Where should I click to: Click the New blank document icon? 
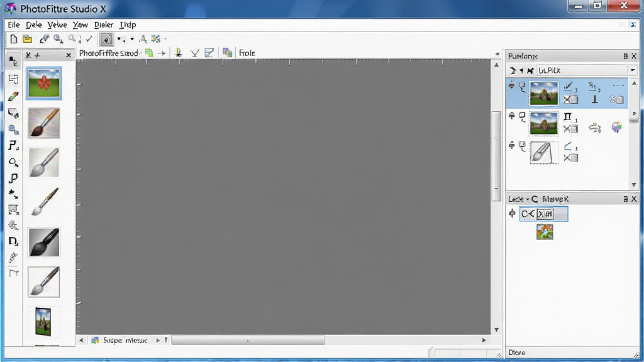click(x=14, y=39)
